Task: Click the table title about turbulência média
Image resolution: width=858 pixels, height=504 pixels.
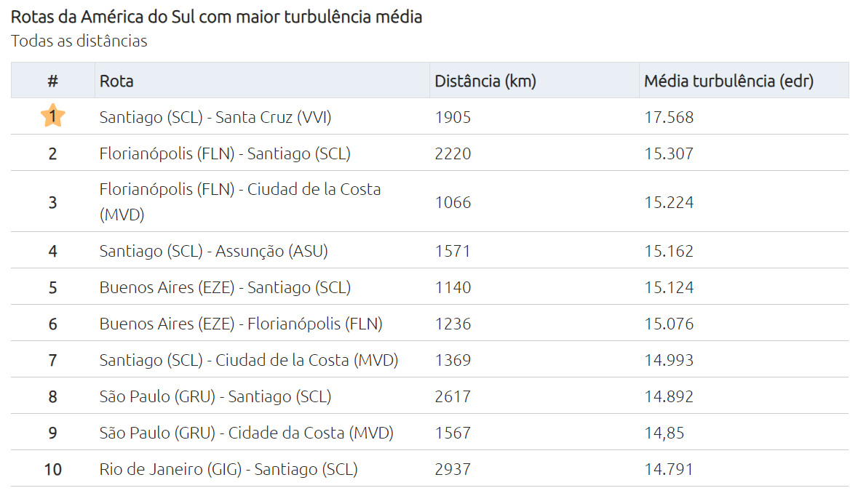Action: pyautogui.click(x=216, y=16)
